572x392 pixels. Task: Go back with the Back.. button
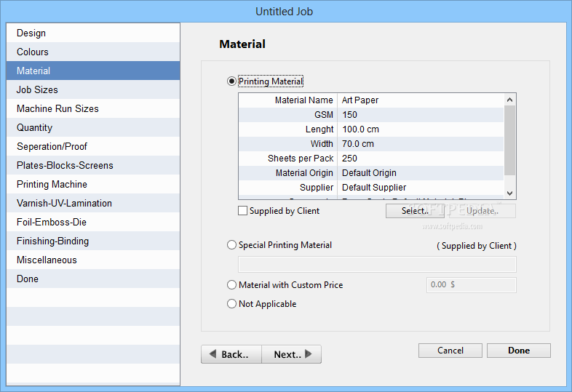231,354
